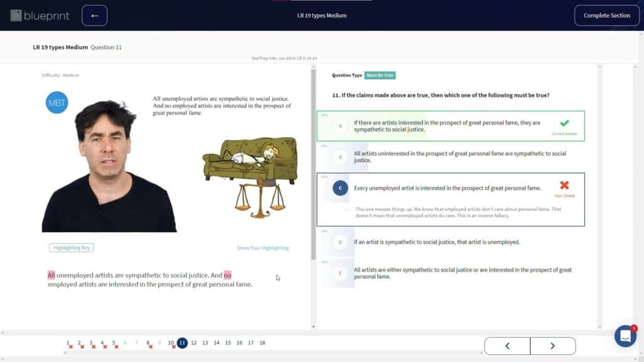Screen dimensions: 644x362
Task: Click the chat notification badge
Action: 634,328
